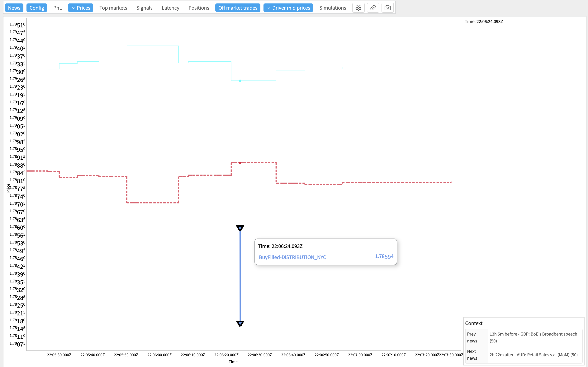
Task: Click the Price y-axis title
Action: [x=8, y=188]
